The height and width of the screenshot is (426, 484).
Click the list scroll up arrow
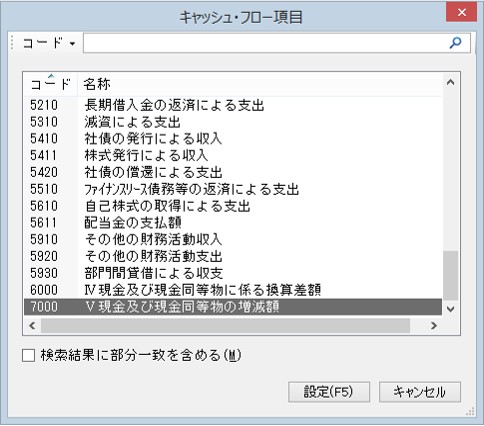450,82
